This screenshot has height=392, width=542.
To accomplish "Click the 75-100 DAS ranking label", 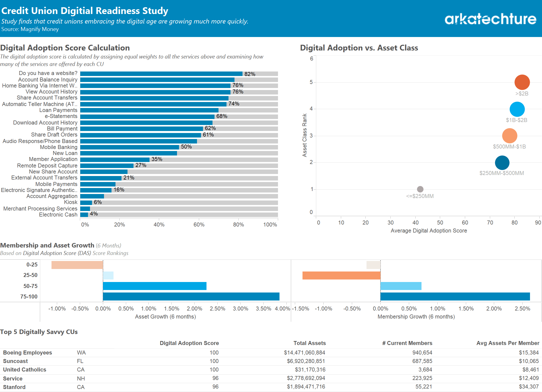I will (x=29, y=296).
